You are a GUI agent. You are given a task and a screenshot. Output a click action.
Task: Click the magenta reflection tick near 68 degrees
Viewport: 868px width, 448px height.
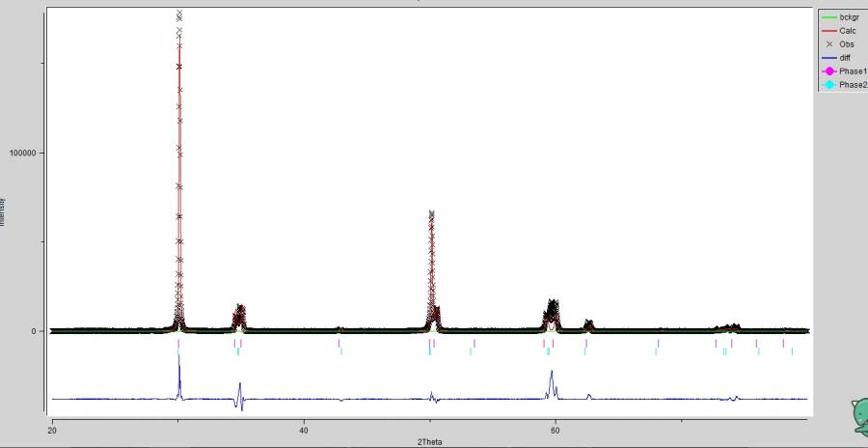click(x=658, y=343)
